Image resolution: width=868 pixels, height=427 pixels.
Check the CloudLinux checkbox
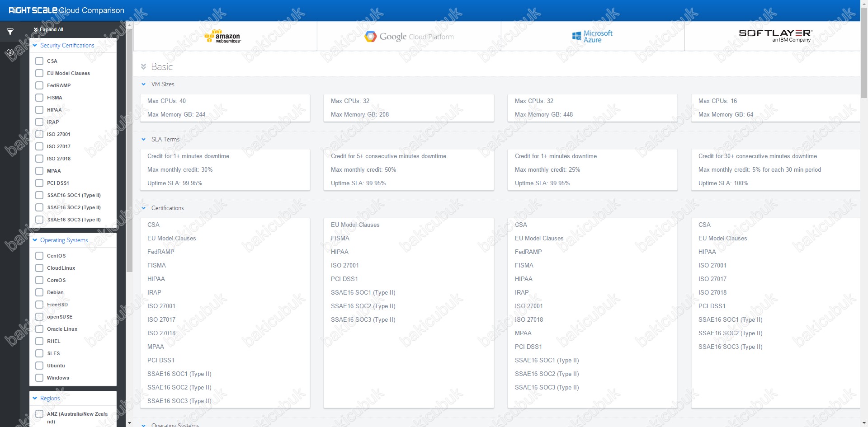coord(39,268)
